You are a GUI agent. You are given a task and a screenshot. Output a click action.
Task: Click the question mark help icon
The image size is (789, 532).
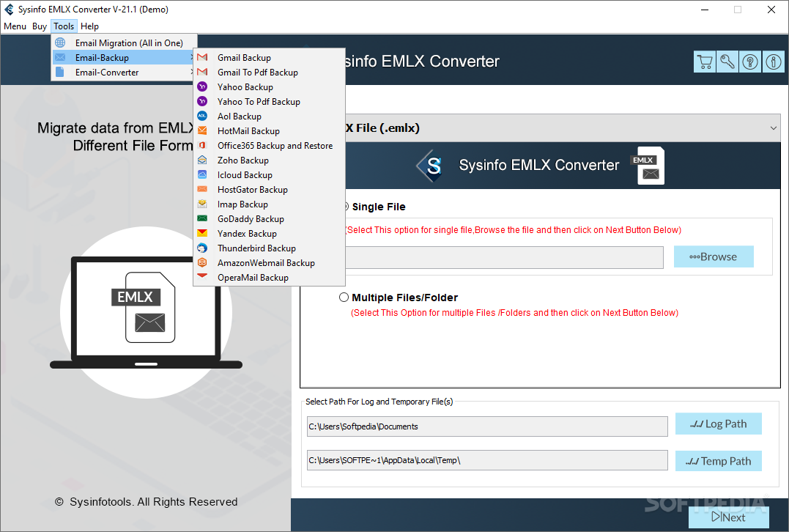[750, 62]
